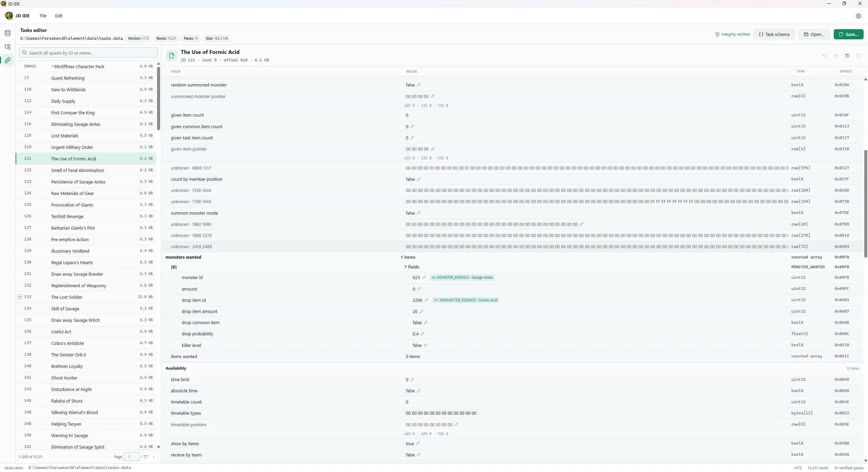Screen dimensions: 868x472
Task: Click the quest search input field
Action: click(88, 53)
